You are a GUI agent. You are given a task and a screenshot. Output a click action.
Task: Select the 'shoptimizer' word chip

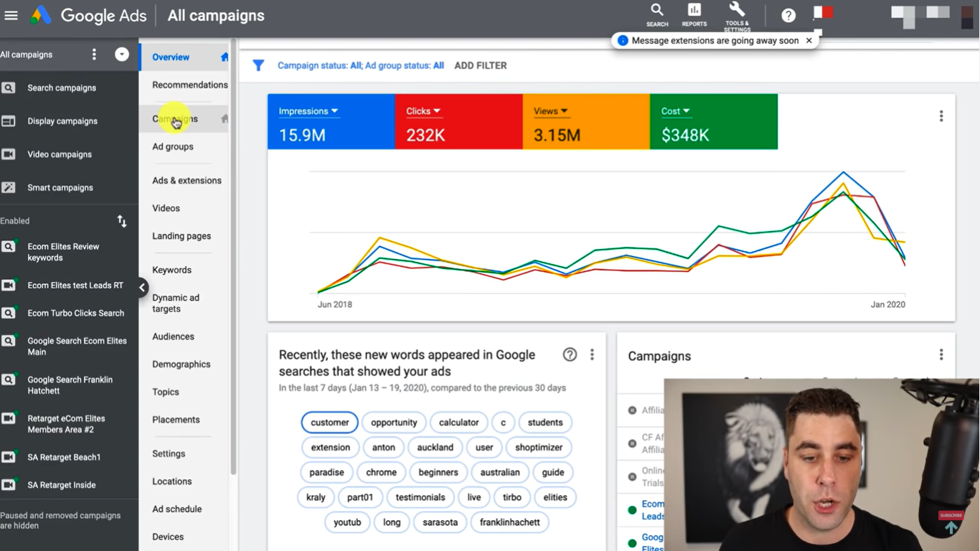[x=539, y=448]
